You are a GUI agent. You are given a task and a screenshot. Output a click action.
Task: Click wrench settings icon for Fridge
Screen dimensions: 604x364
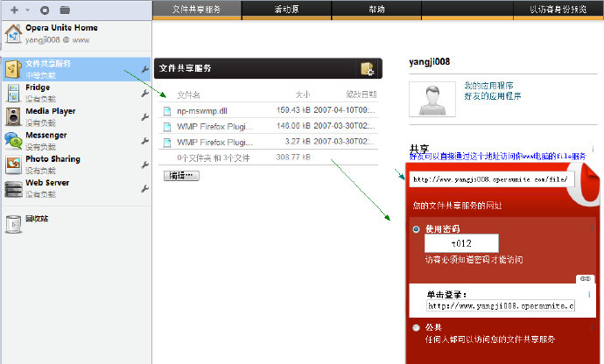point(144,94)
